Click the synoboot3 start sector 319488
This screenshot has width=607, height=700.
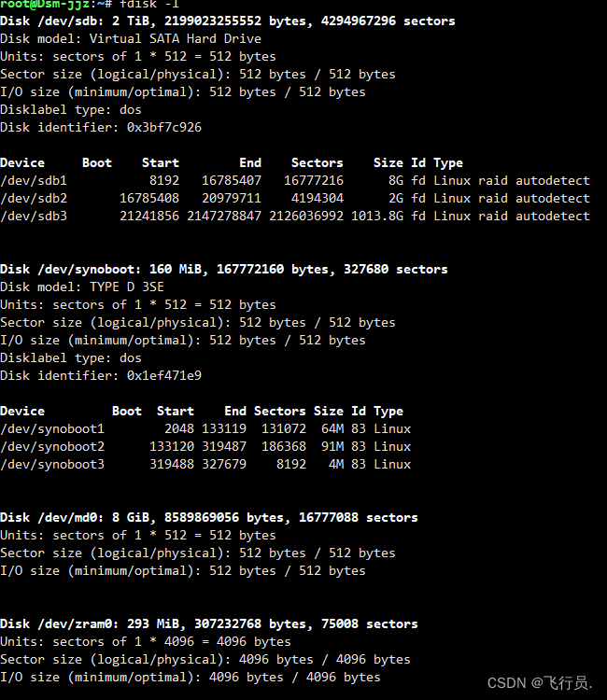click(x=172, y=465)
